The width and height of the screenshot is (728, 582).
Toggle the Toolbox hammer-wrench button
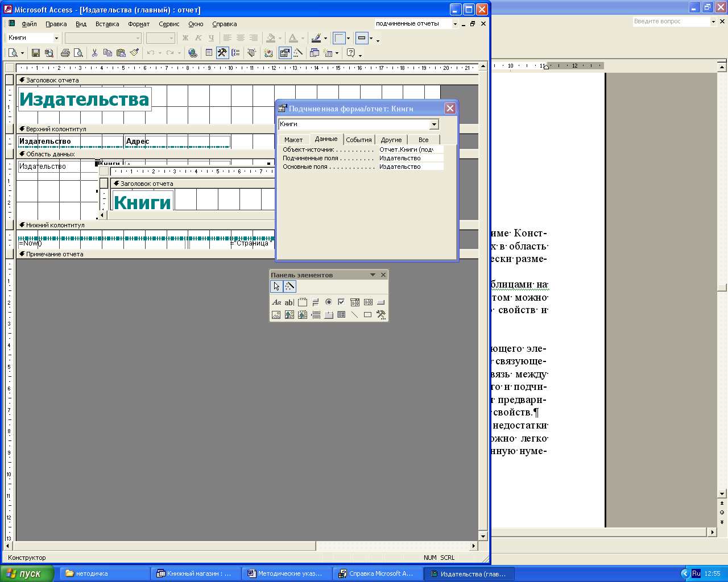222,53
